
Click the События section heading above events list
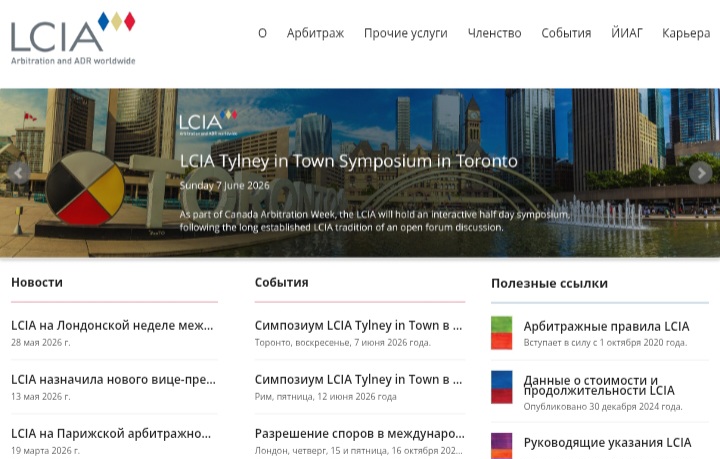(281, 282)
